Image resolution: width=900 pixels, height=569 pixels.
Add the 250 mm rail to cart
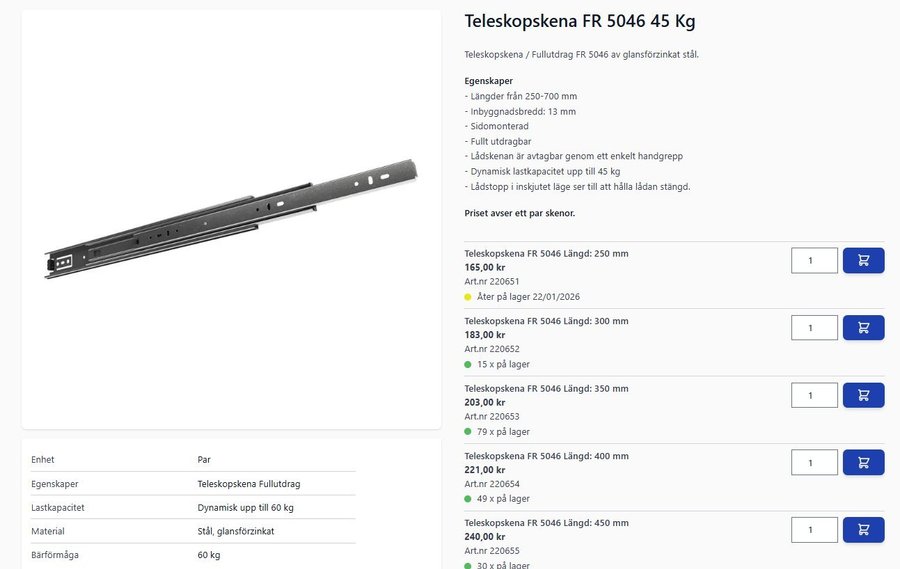[863, 260]
